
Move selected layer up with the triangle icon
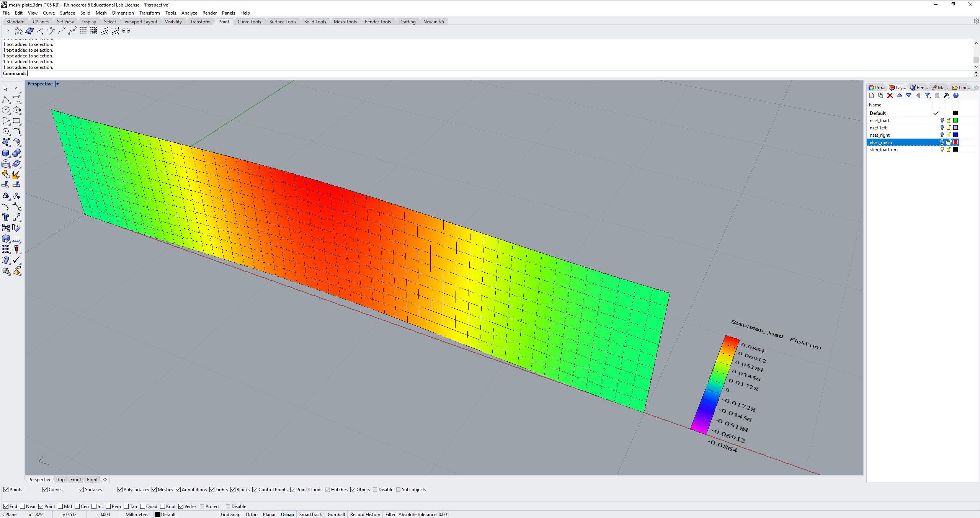[899, 95]
